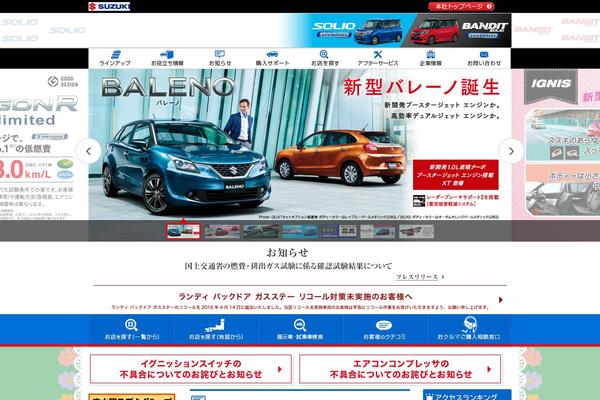Select the fourth teal carousel thumbnail

(300, 231)
